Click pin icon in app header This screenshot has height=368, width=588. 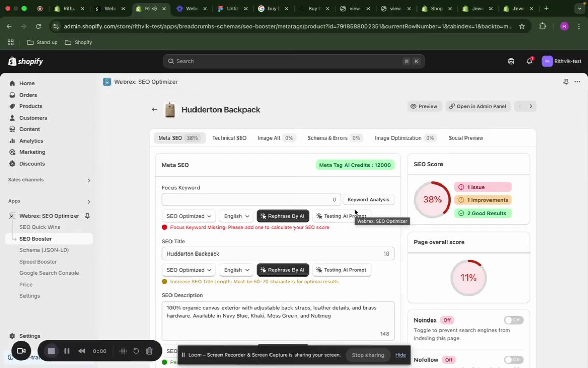[566, 82]
